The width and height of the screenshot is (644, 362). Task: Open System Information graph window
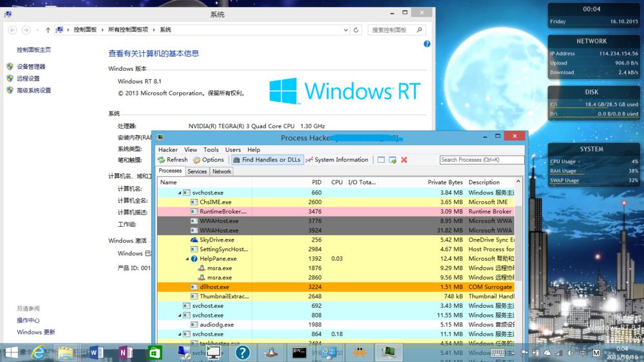pyautogui.click(x=337, y=160)
